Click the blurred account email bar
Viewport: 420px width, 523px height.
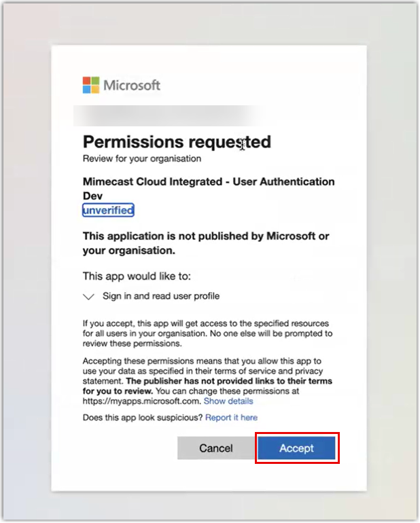[163, 115]
